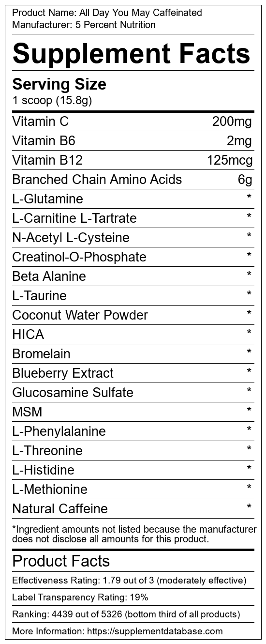This screenshot has width=266, height=644.
Task: Click Glucosamine Sulfate ingredient
Action: pyautogui.click(x=73, y=393)
